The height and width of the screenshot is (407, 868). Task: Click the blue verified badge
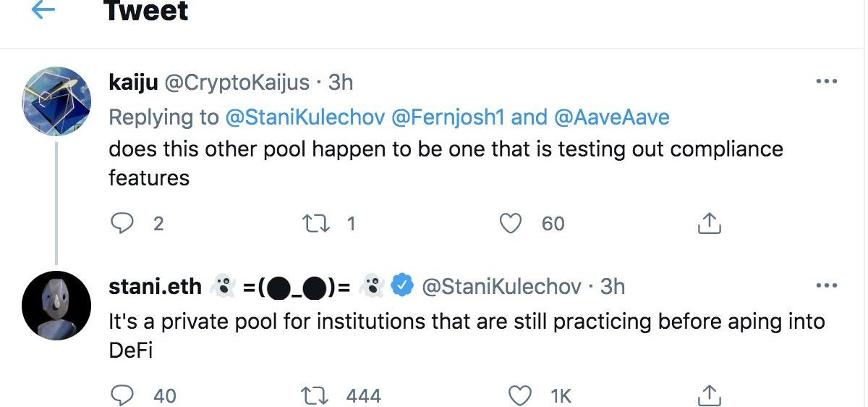[x=402, y=287]
